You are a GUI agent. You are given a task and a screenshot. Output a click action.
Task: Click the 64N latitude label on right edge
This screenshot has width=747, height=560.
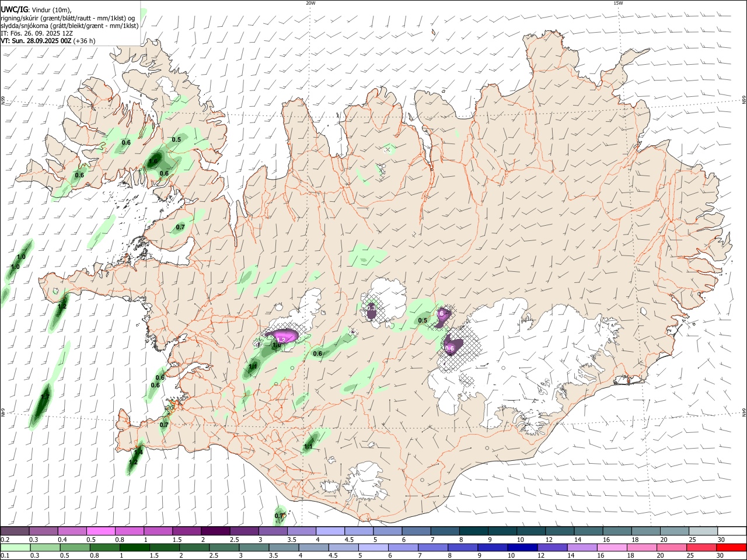tap(744, 412)
